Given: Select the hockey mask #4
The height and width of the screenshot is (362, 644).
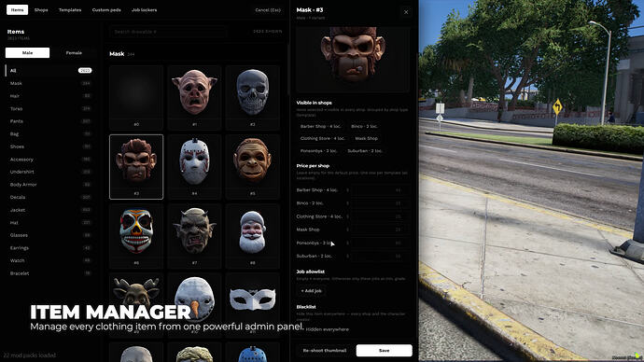Looking at the screenshot, I should [194, 167].
